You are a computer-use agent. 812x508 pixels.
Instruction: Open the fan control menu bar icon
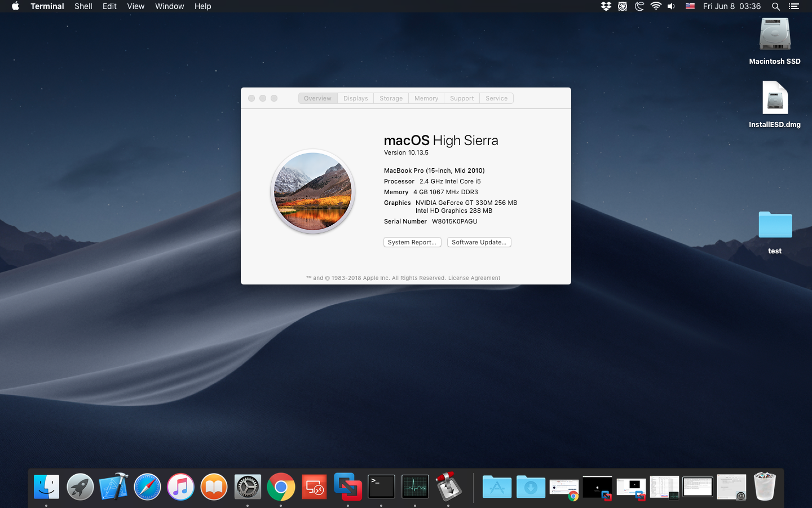click(623, 6)
